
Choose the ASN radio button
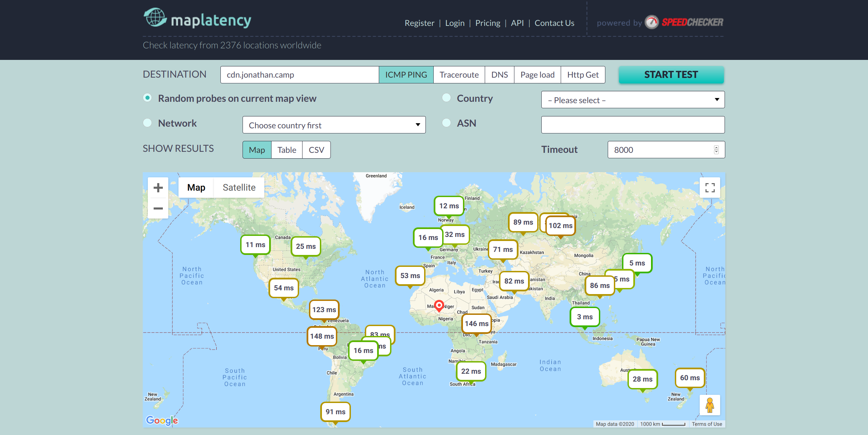click(446, 123)
